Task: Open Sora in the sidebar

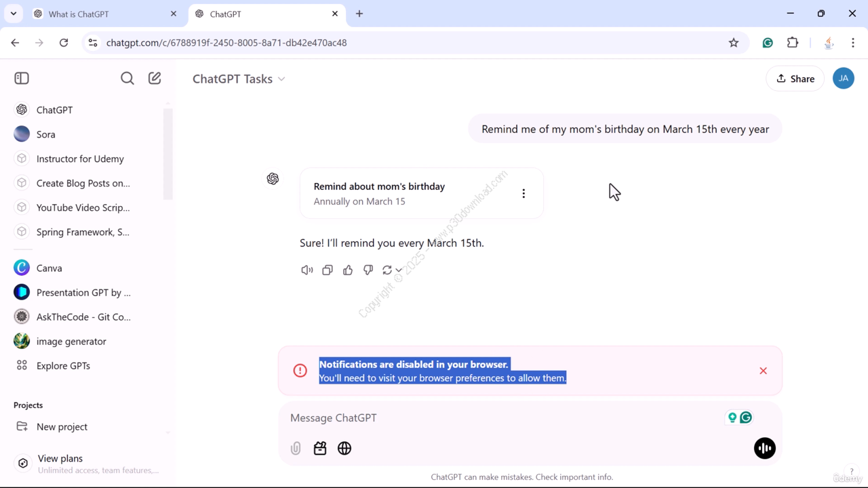Action: coord(87,134)
